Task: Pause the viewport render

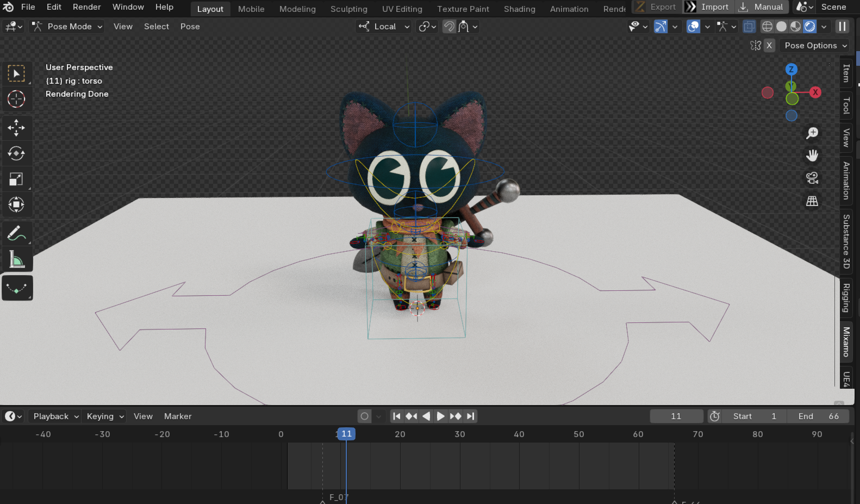Action: tap(842, 27)
